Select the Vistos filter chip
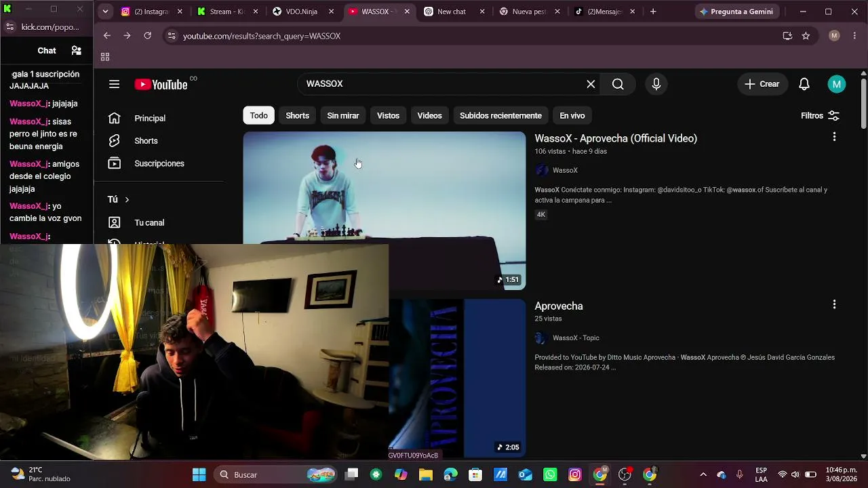Viewport: 868px width, 488px height. tap(388, 115)
